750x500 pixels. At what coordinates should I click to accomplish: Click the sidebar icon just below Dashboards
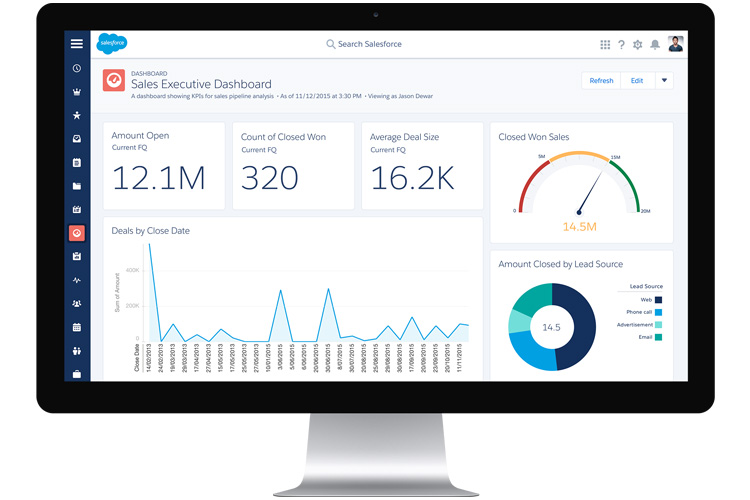click(x=77, y=256)
